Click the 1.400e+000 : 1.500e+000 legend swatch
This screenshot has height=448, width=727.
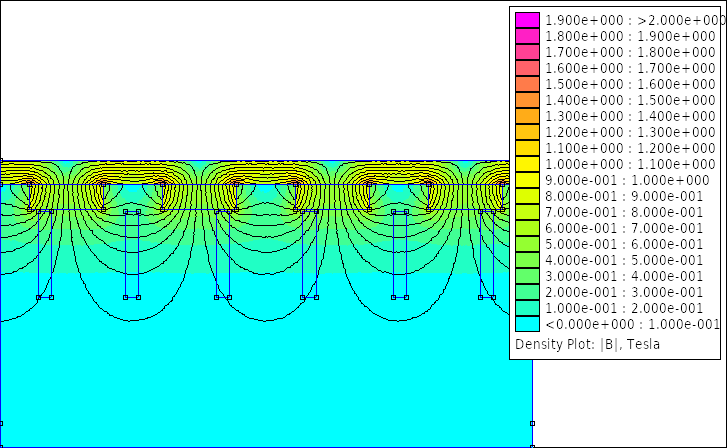click(527, 100)
